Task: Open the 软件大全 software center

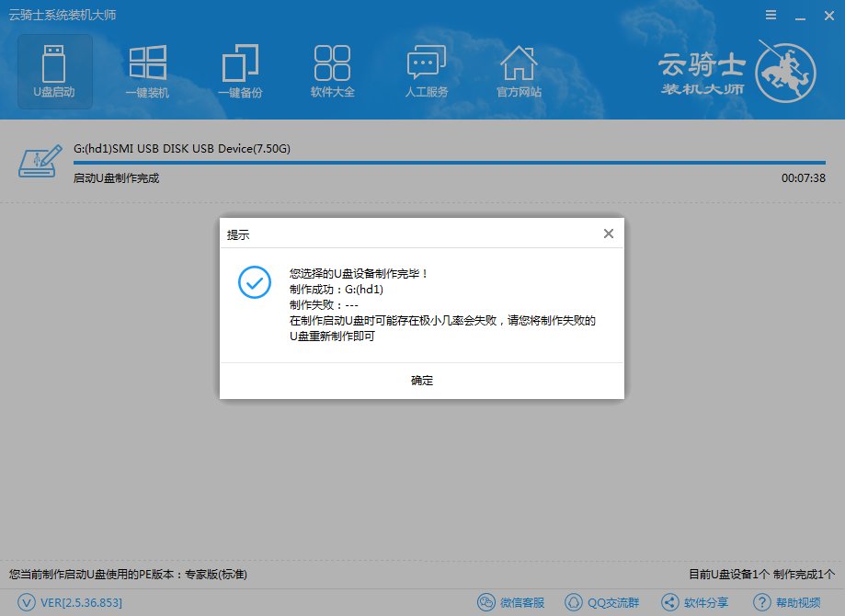Action: (x=332, y=71)
